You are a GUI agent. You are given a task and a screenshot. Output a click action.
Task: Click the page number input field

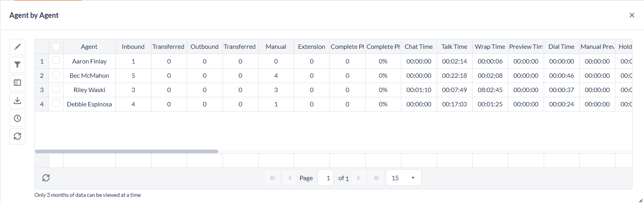326,178
